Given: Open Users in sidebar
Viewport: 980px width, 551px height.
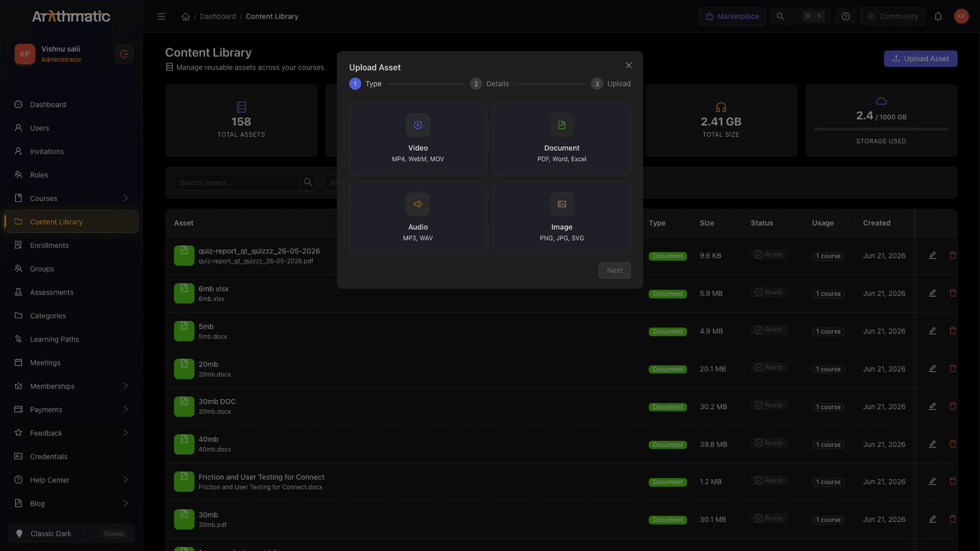Looking at the screenshot, I should point(71,128).
